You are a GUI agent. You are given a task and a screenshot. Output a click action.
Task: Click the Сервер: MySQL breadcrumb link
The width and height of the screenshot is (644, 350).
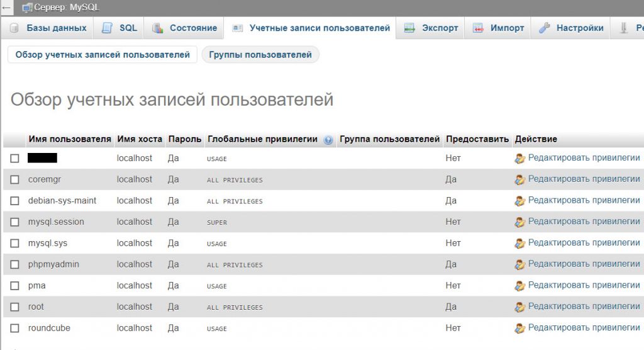point(67,8)
